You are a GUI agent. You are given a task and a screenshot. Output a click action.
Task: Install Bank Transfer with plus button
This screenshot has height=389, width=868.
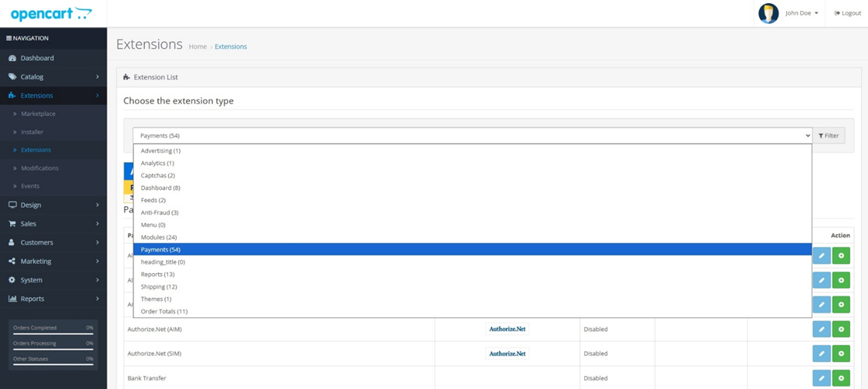pyautogui.click(x=841, y=378)
